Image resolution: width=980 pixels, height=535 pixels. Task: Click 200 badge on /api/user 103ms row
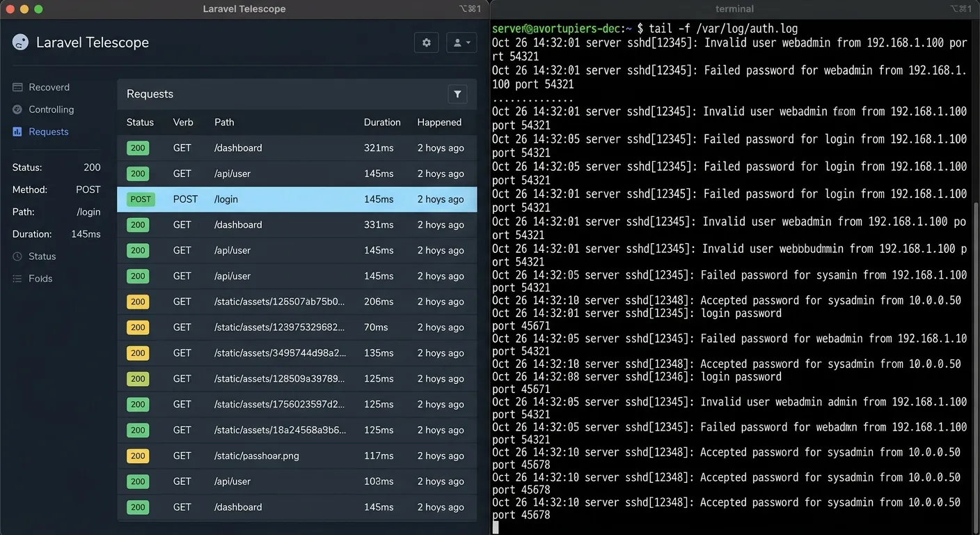[138, 481]
